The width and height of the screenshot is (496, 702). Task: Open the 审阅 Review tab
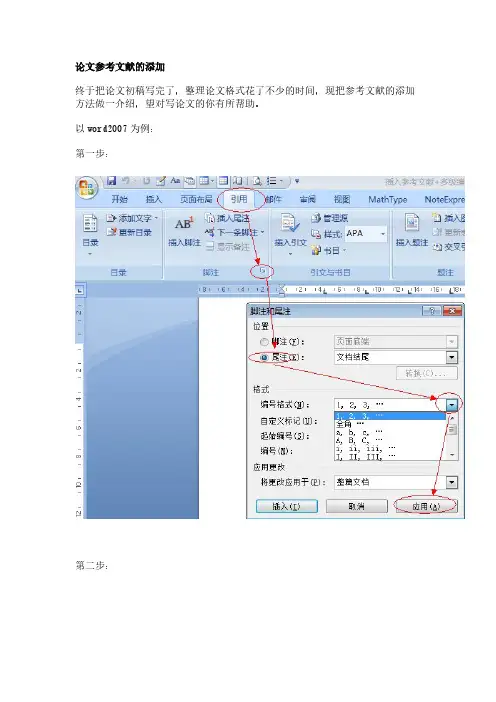pyautogui.click(x=308, y=200)
